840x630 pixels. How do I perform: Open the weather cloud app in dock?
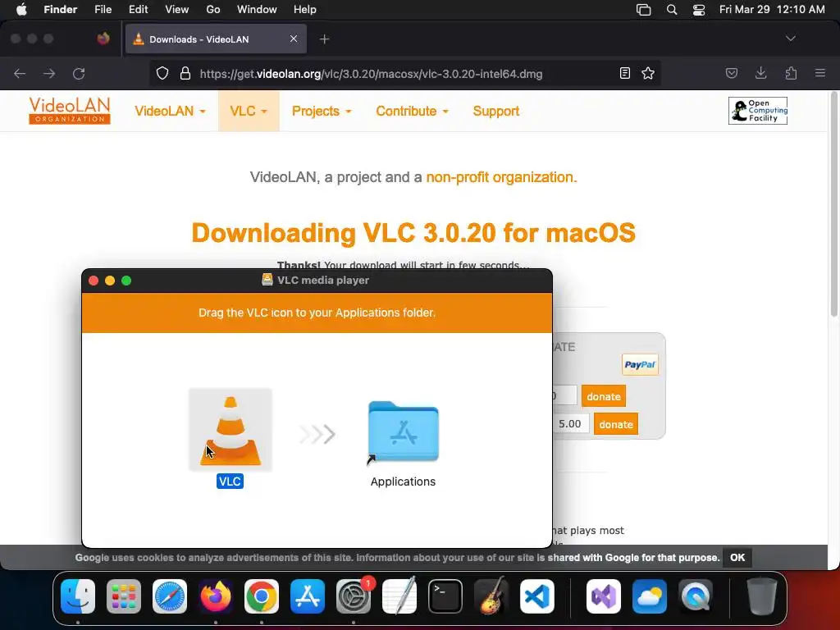tap(650, 596)
